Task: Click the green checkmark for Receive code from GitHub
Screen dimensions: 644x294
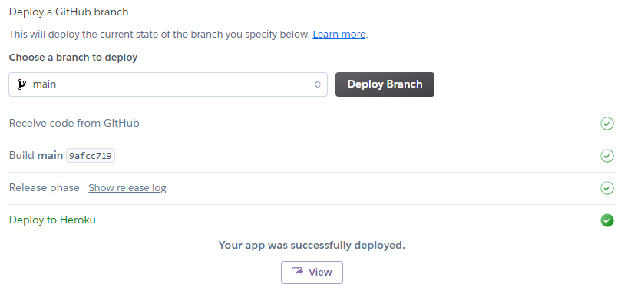Action: point(606,124)
